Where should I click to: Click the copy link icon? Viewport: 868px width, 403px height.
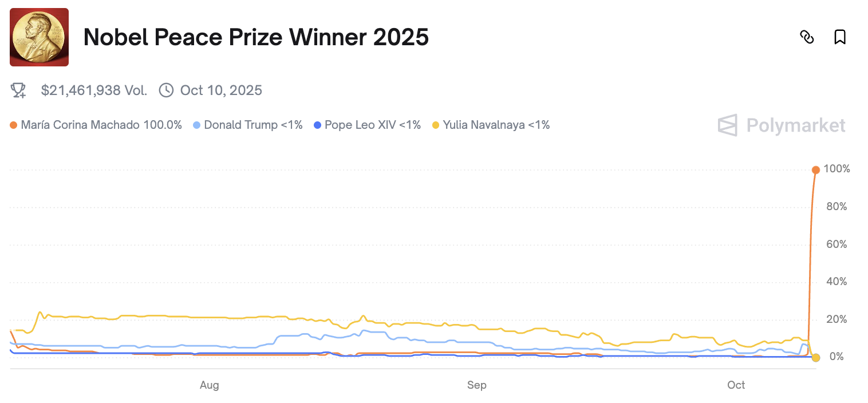[x=807, y=37]
